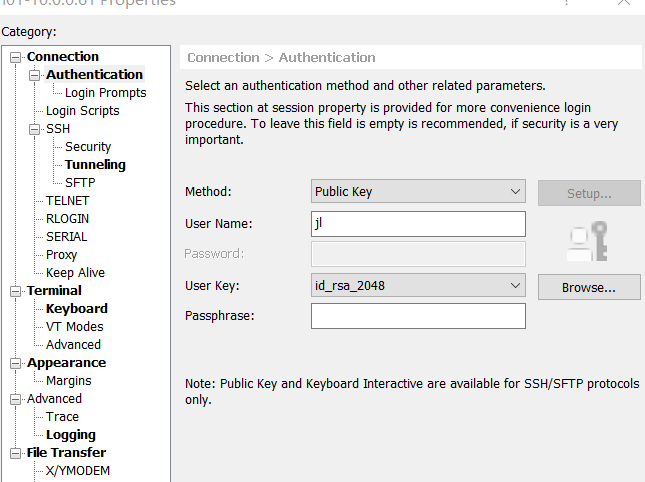645x482 pixels.
Task: Collapse the Appearance tree node
Action: pos(16,363)
